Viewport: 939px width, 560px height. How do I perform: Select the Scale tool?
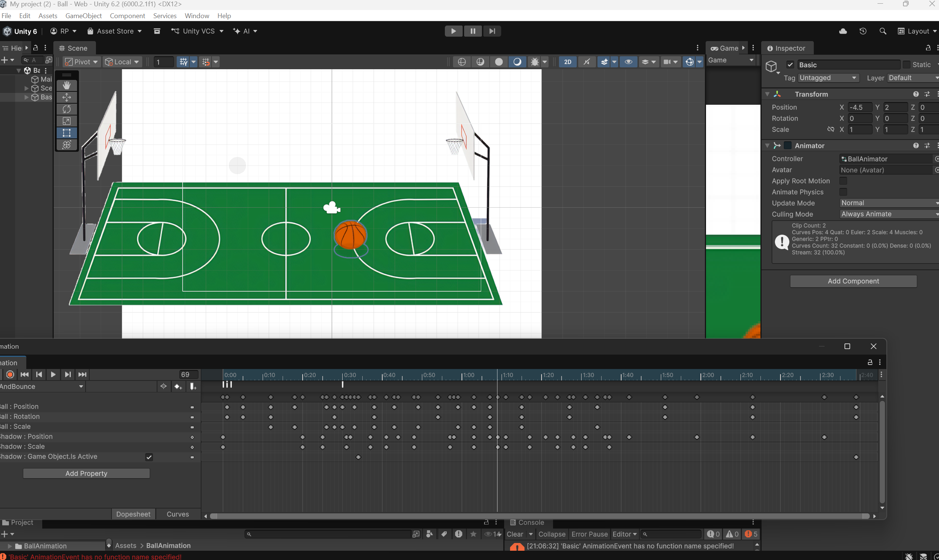(67, 121)
